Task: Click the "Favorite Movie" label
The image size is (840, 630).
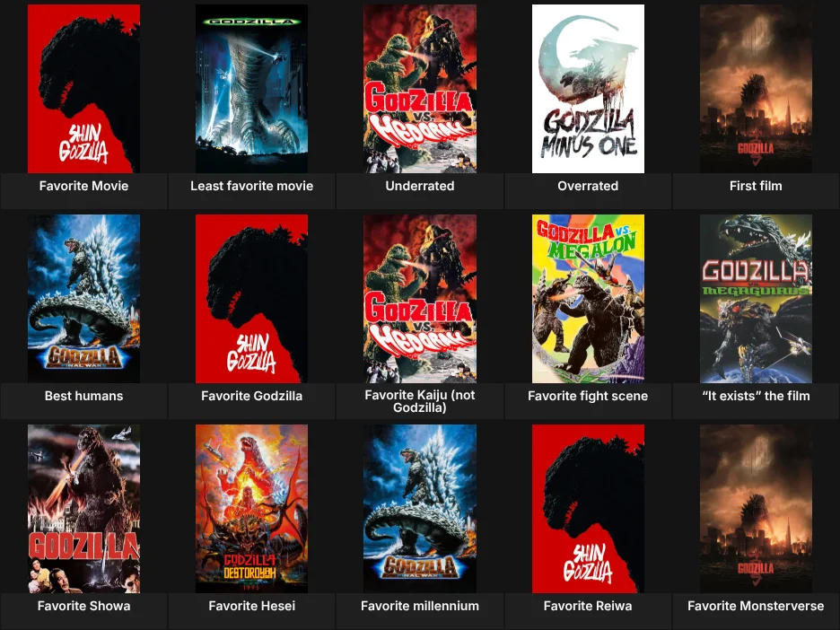Action: pos(83,186)
